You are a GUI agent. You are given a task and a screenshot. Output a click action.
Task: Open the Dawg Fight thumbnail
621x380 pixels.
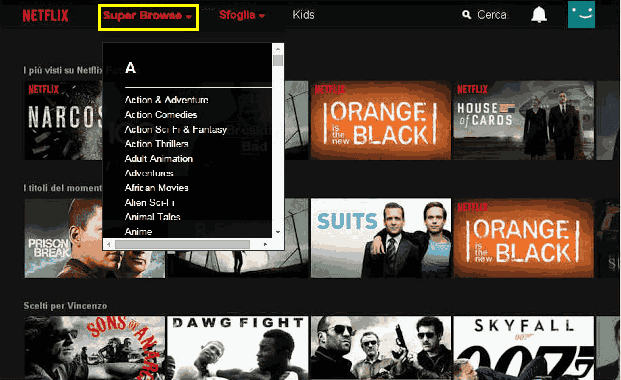(x=238, y=348)
